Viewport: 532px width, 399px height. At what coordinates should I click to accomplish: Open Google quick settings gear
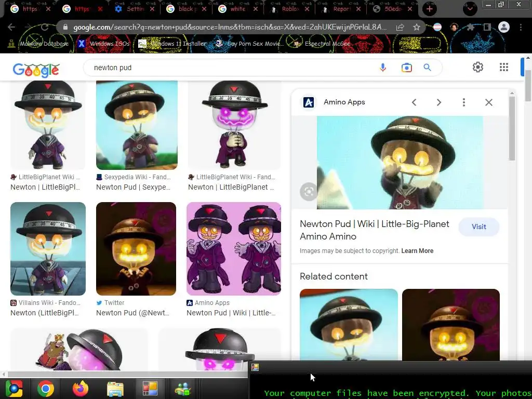[478, 67]
